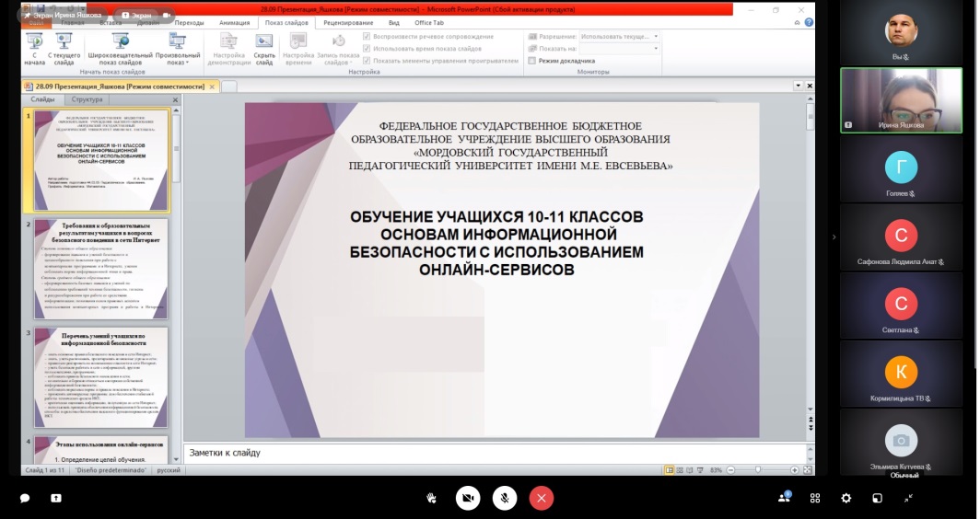
Task: Toggle 'Воспроизвести речевое сопровождение' checkbox
Action: coord(367,37)
